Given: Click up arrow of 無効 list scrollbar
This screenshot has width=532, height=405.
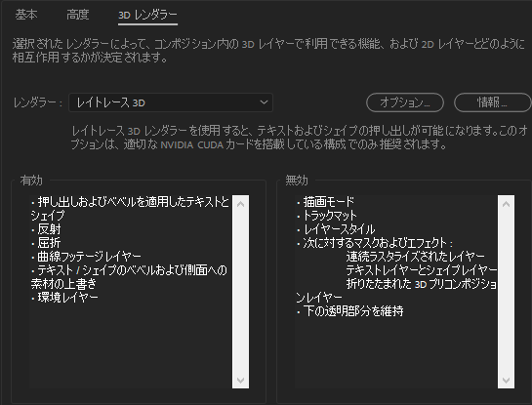Looking at the screenshot, I should tap(506, 204).
